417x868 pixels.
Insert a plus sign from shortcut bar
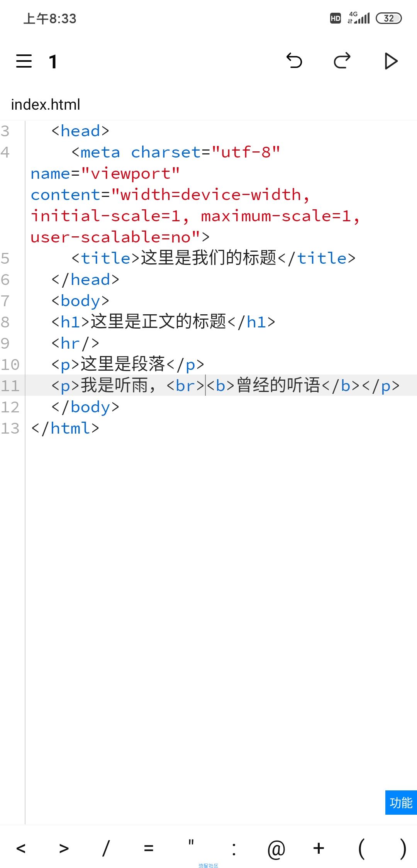pyautogui.click(x=319, y=848)
